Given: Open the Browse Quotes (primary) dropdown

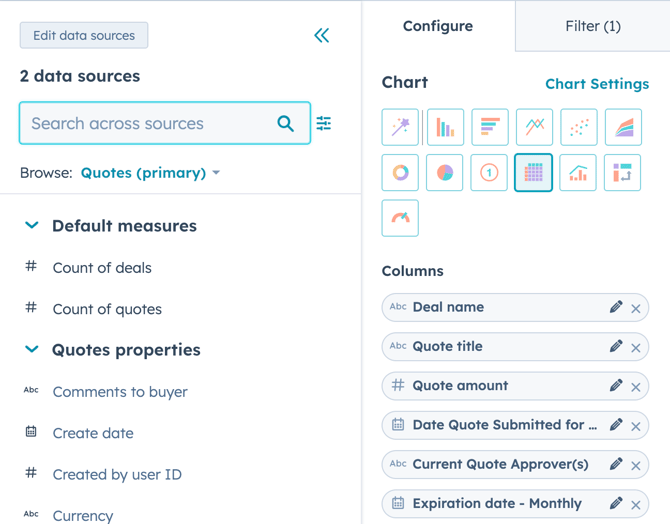Looking at the screenshot, I should 150,173.
